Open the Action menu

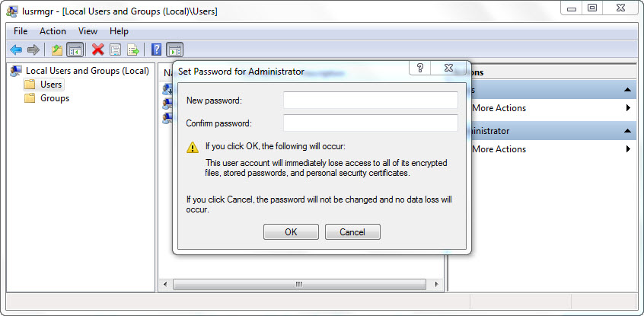[53, 31]
